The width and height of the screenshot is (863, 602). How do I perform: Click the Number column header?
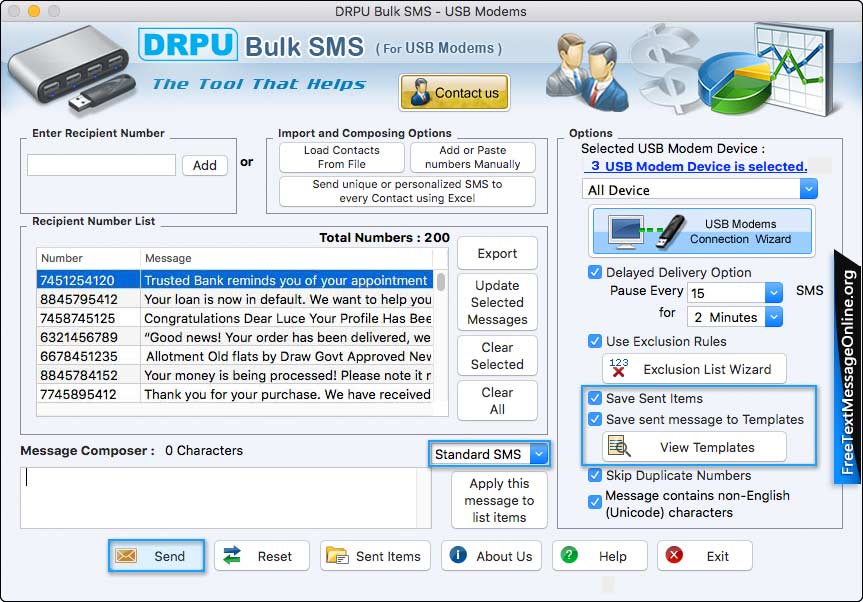coord(88,258)
